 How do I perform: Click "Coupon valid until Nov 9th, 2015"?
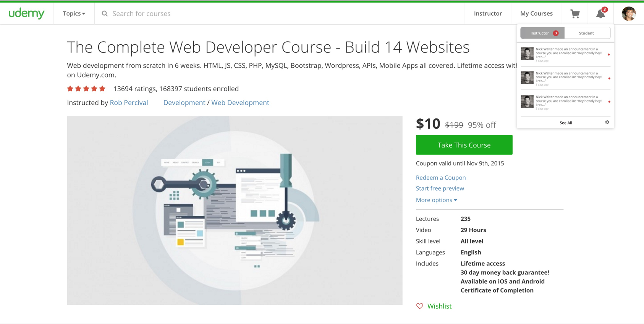click(x=460, y=163)
